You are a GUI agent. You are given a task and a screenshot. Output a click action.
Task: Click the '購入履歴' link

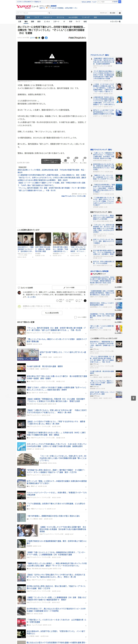(112, 13)
